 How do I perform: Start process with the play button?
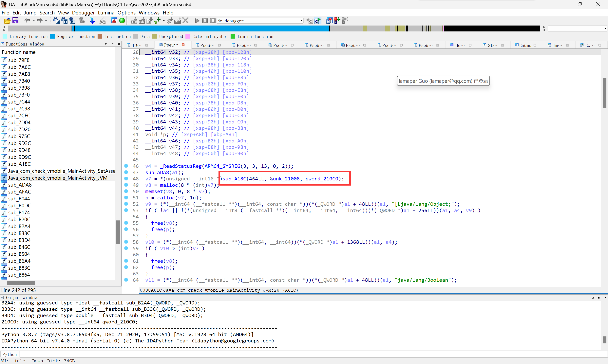(x=197, y=21)
